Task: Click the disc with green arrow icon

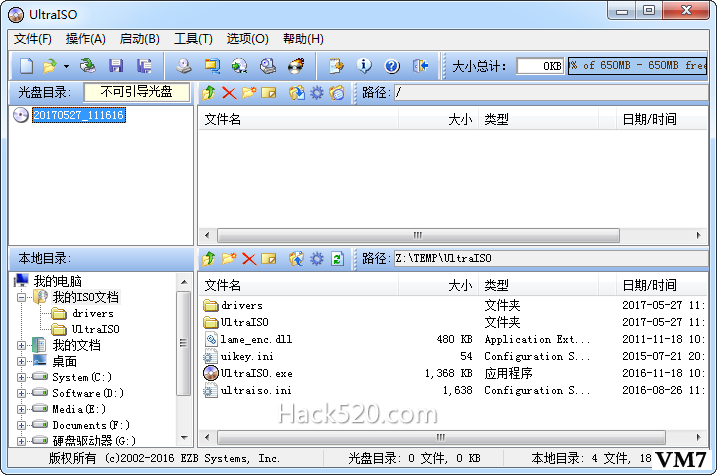Action: click(x=239, y=66)
